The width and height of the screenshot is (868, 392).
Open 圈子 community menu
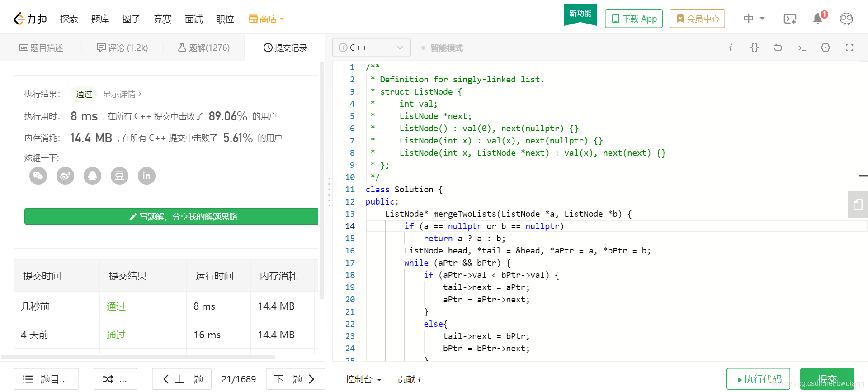click(x=132, y=19)
